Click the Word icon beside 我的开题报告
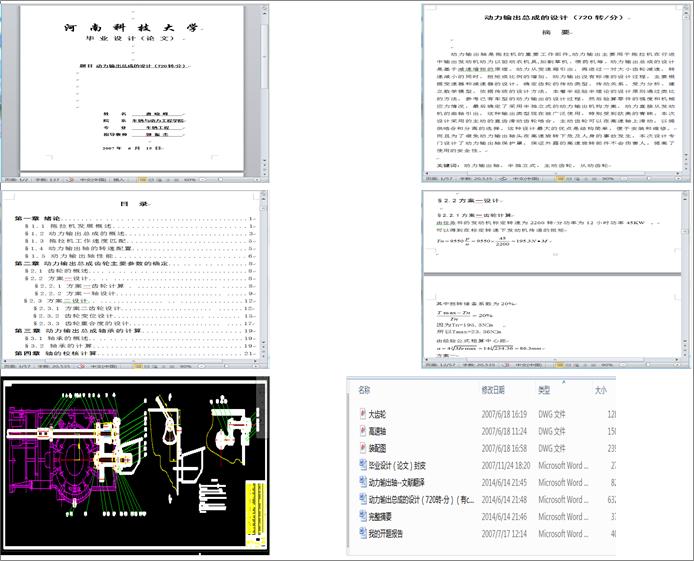The image size is (694, 561). pyautogui.click(x=362, y=534)
